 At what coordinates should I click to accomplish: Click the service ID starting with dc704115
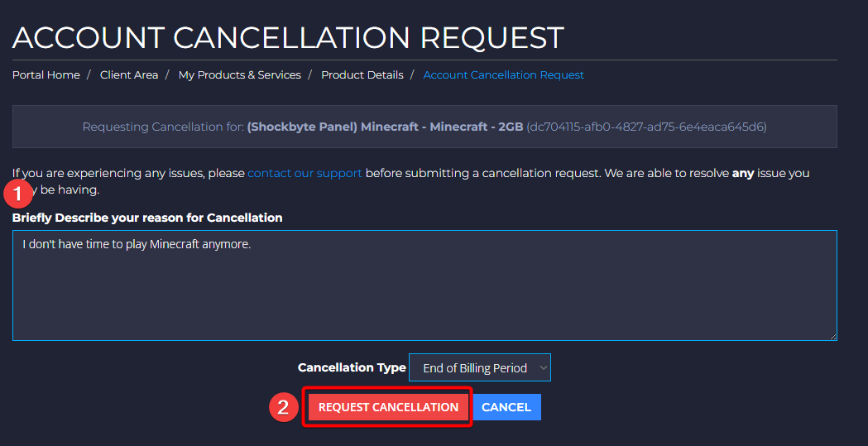(646, 127)
